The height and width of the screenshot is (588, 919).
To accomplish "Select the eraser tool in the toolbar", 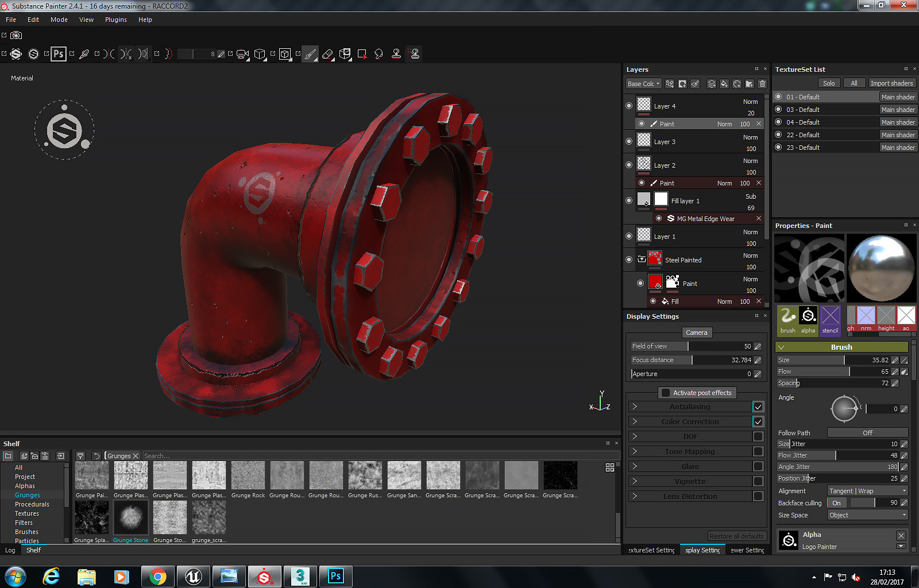I will (327, 54).
